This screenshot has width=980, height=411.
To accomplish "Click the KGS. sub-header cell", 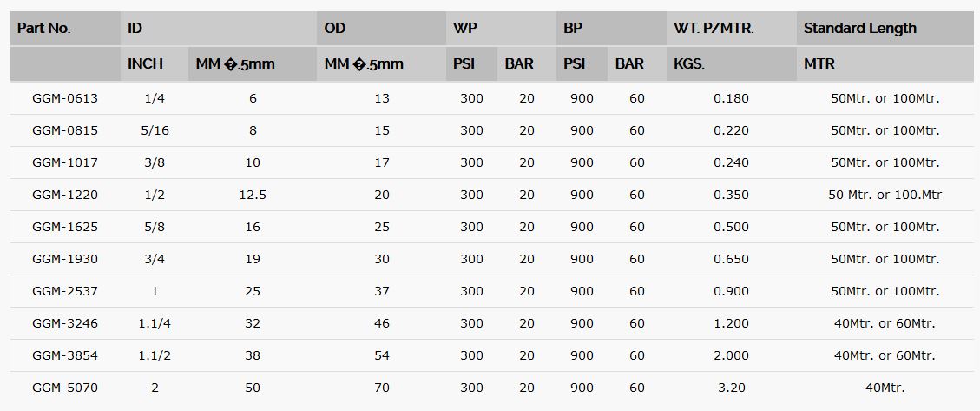I will (x=689, y=63).
